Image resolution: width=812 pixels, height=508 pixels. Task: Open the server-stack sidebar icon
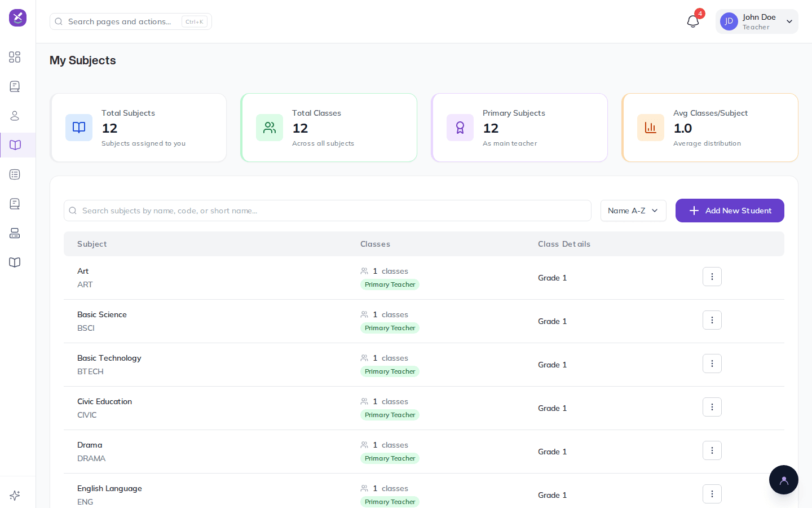click(x=15, y=233)
